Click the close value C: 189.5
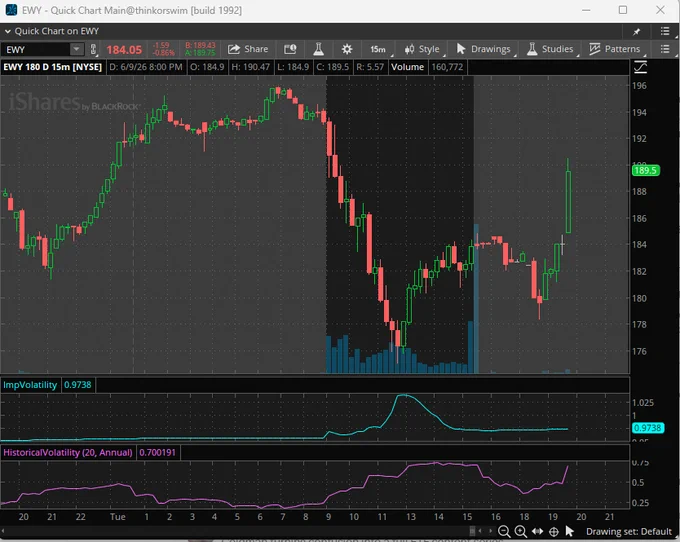Screen dimensions: 680x542 [x=332, y=67]
